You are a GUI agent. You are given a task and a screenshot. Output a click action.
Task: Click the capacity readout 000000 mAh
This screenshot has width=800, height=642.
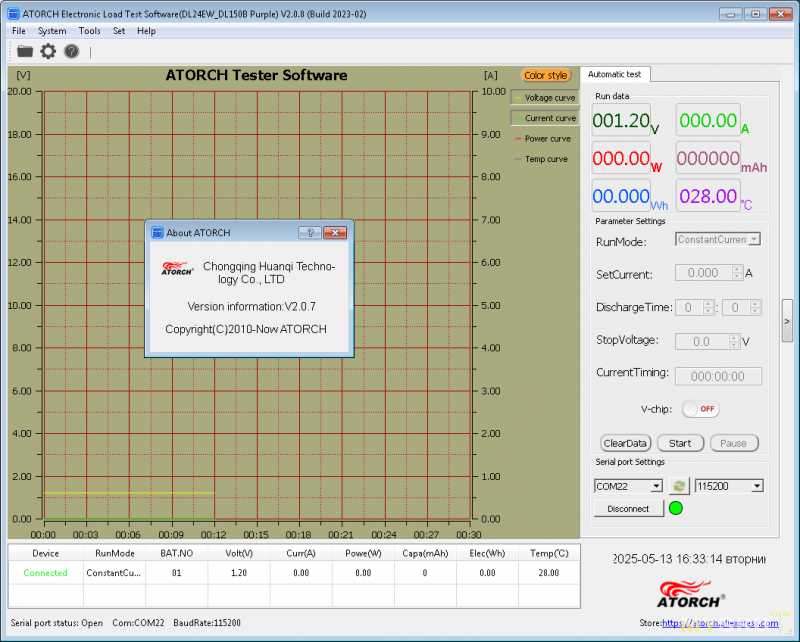coord(708,158)
